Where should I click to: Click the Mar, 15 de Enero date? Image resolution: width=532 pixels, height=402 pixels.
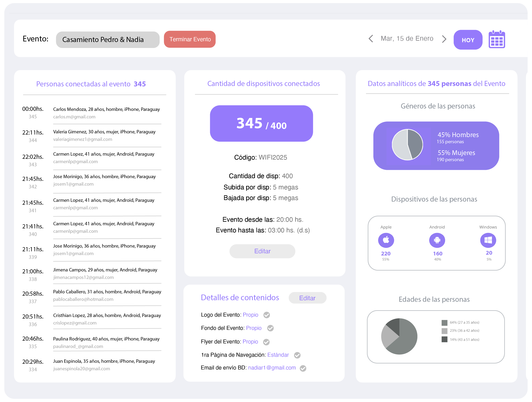pos(407,38)
